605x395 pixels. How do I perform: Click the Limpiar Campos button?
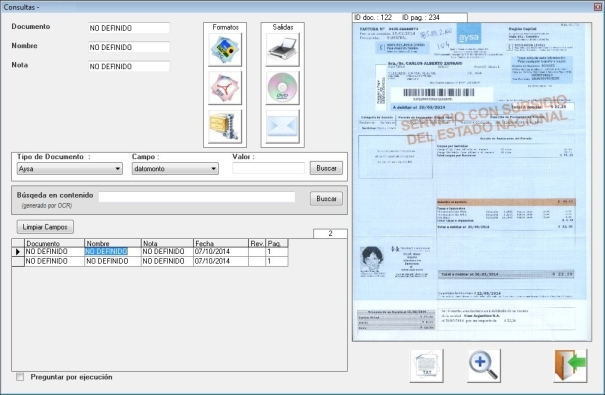pyautogui.click(x=45, y=227)
